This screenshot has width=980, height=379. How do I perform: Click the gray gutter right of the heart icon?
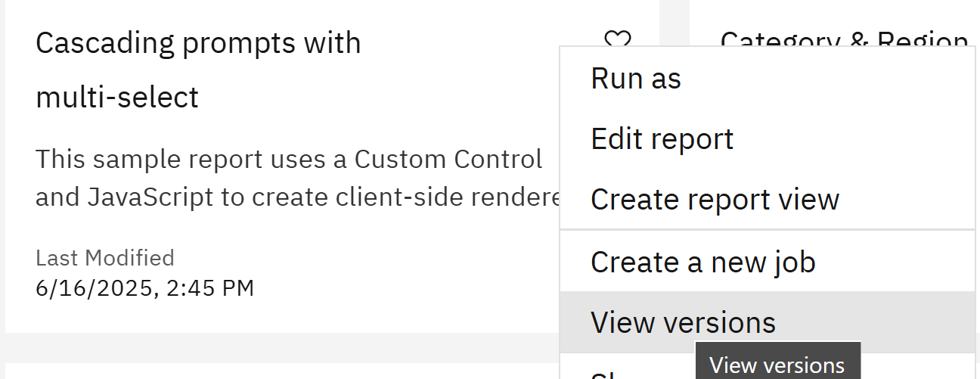coord(675,23)
